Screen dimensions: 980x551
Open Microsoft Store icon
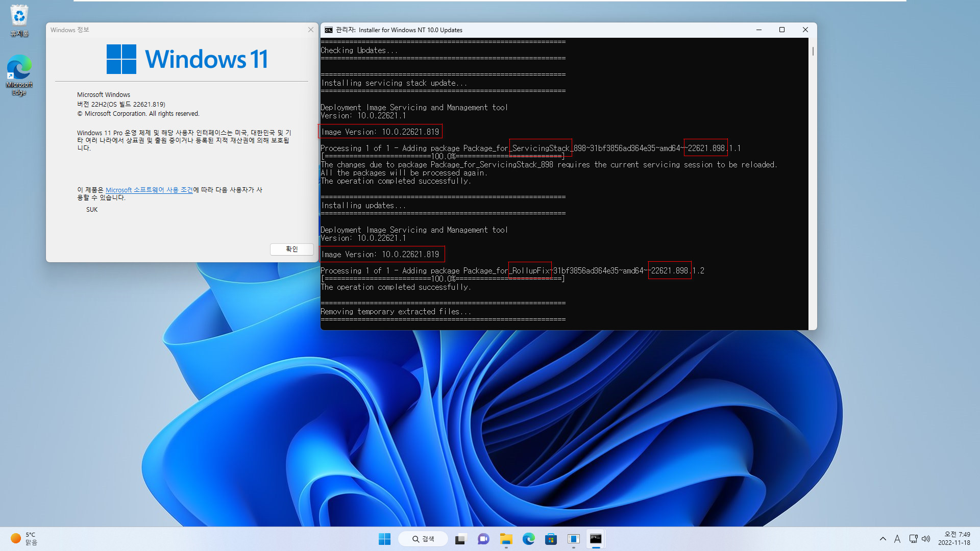click(551, 538)
